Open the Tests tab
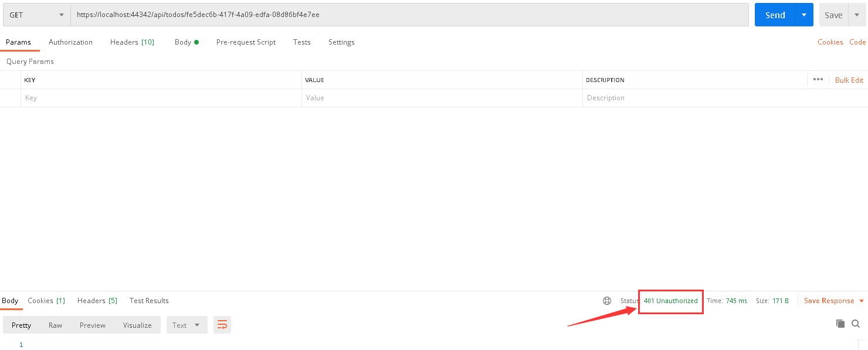 tap(302, 42)
